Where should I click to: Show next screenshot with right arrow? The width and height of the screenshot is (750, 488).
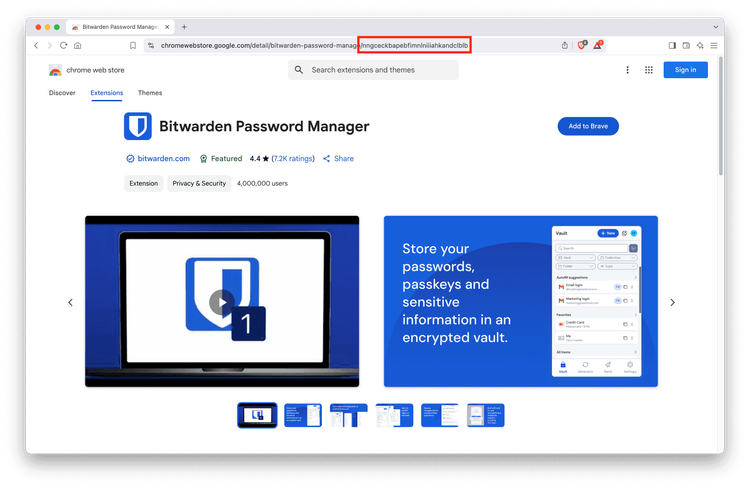click(x=673, y=302)
